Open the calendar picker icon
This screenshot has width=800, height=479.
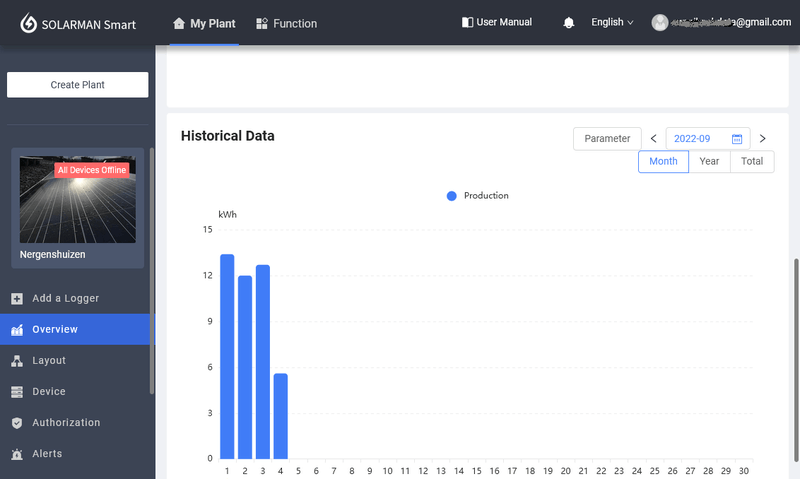tap(737, 139)
